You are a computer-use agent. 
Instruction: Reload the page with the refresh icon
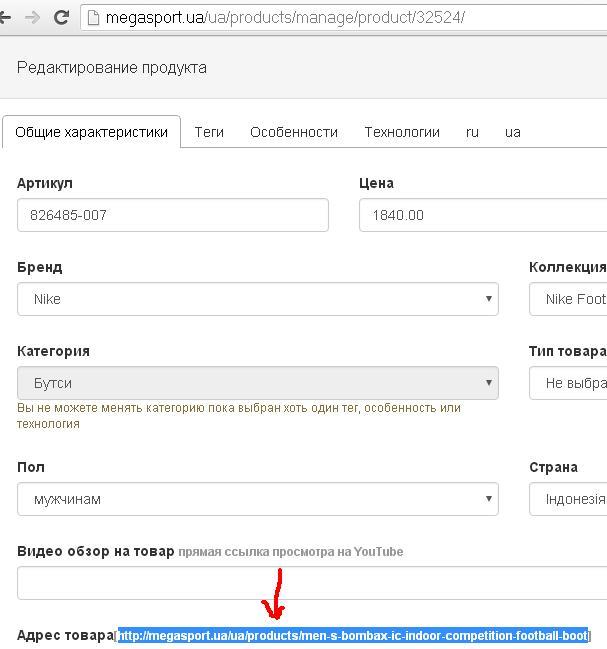[61, 17]
